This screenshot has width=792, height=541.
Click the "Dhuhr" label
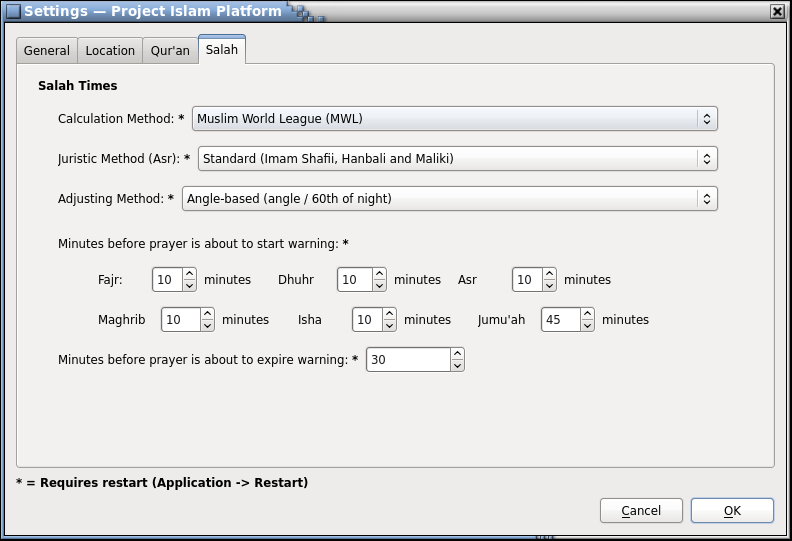click(296, 280)
